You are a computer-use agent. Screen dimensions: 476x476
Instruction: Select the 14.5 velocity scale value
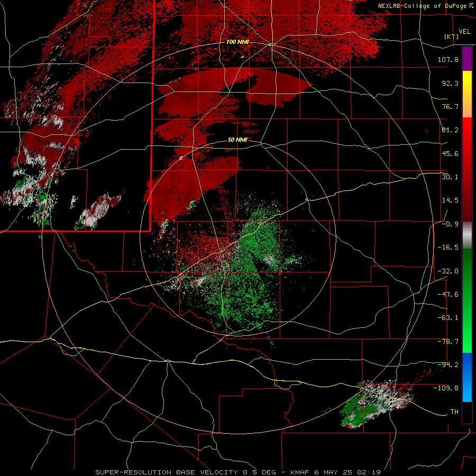tap(450, 200)
